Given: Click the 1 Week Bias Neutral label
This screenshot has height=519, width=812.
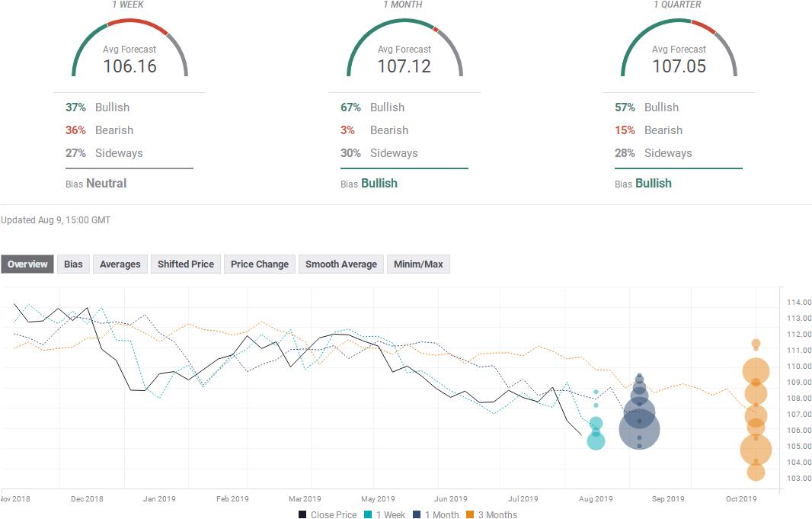Looking at the screenshot, I should click(x=106, y=183).
